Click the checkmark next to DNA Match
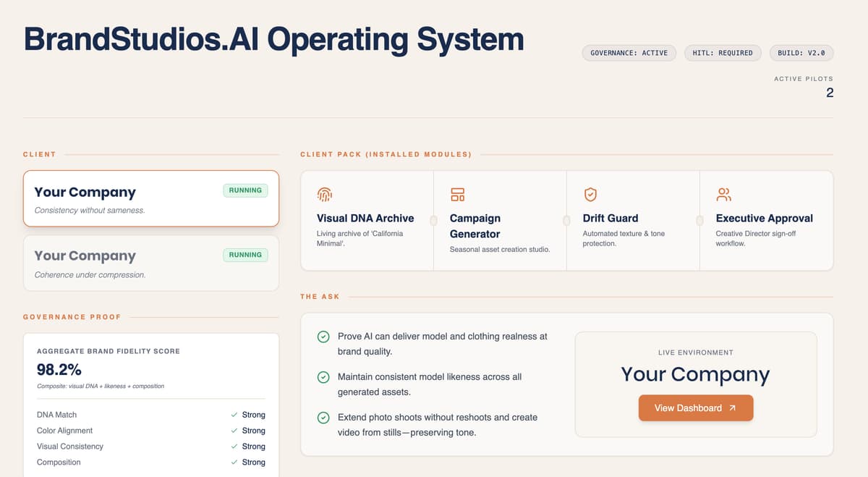The image size is (868, 477). 235,414
